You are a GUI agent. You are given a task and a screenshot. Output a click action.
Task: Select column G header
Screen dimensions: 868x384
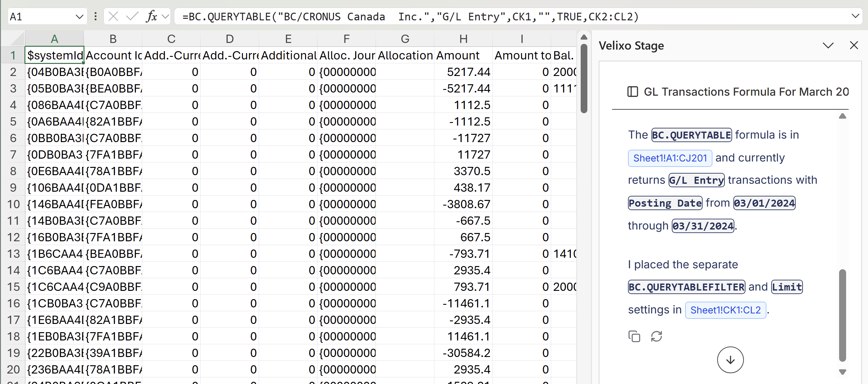tap(405, 39)
